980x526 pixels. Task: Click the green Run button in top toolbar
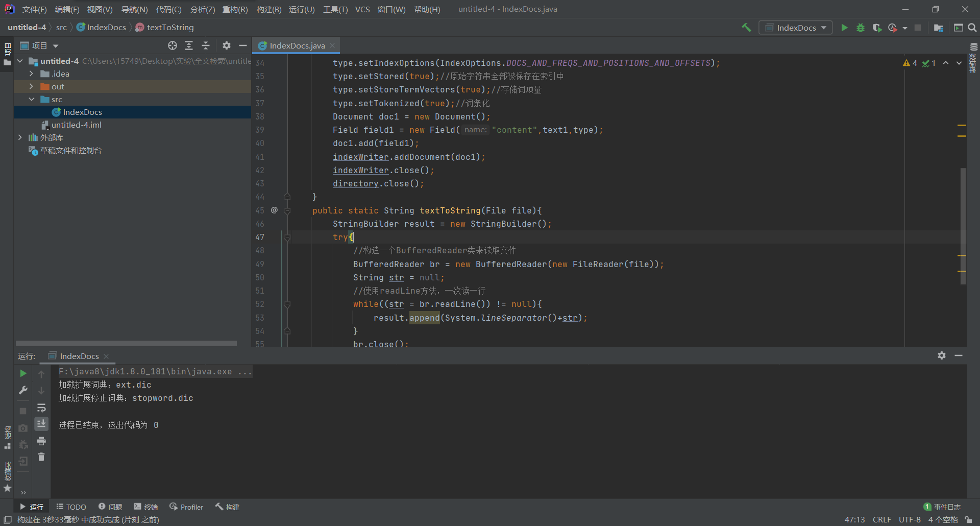844,28
